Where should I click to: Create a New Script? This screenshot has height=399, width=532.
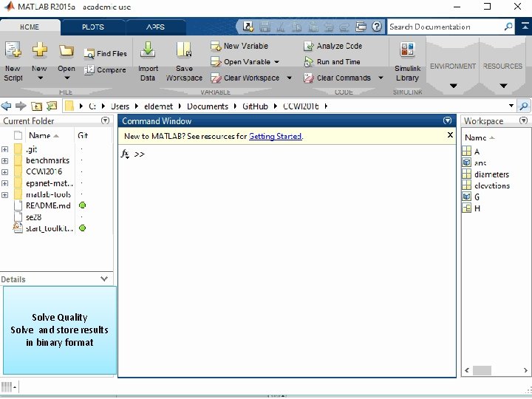(13, 61)
